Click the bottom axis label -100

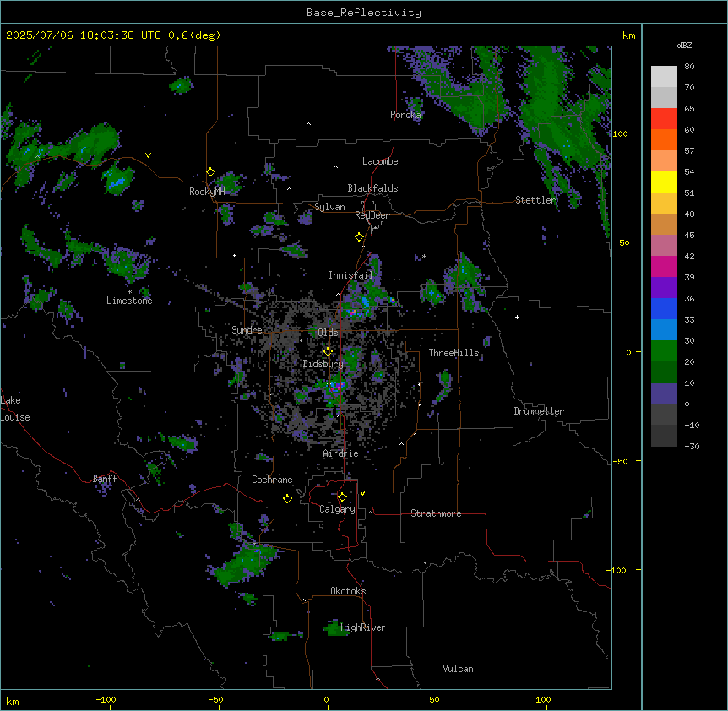point(106,699)
